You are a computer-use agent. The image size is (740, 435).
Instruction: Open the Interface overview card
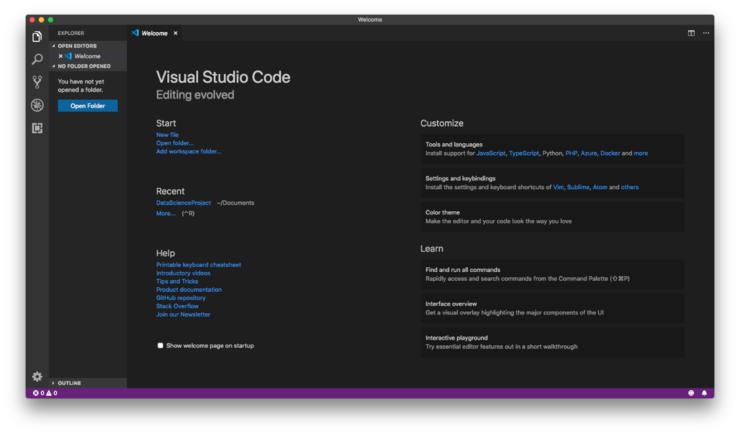[552, 308]
